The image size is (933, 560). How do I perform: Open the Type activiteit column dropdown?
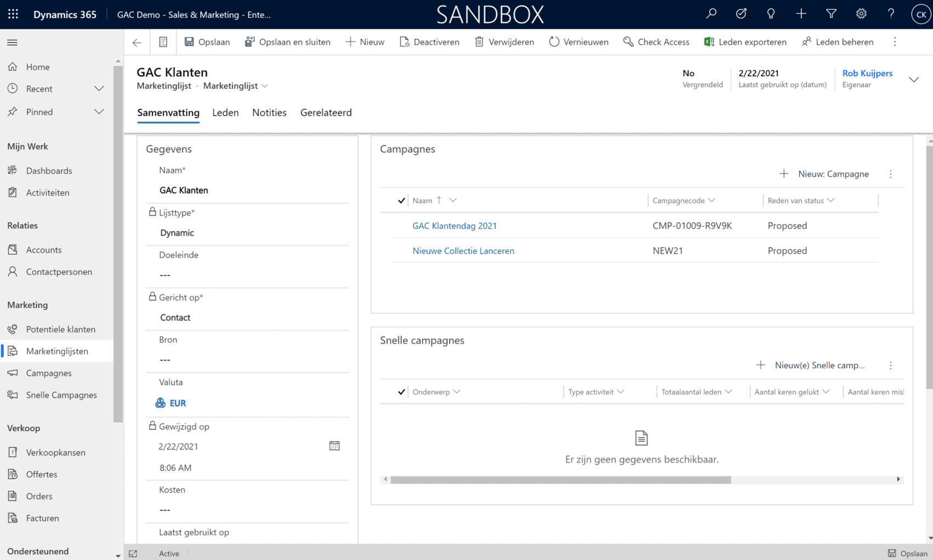(621, 392)
